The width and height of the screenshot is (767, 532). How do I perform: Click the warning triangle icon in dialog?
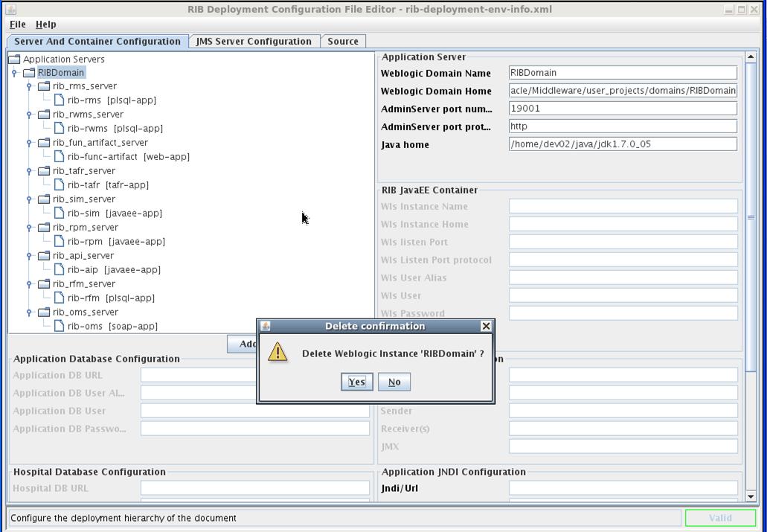[277, 352]
